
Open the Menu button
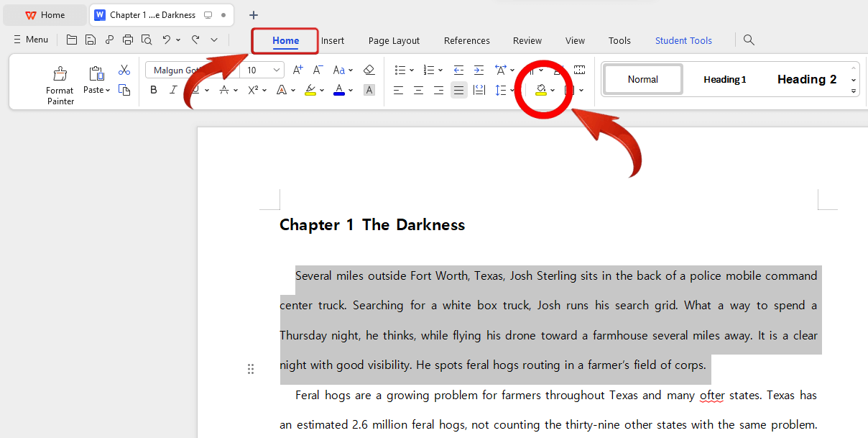(x=31, y=40)
